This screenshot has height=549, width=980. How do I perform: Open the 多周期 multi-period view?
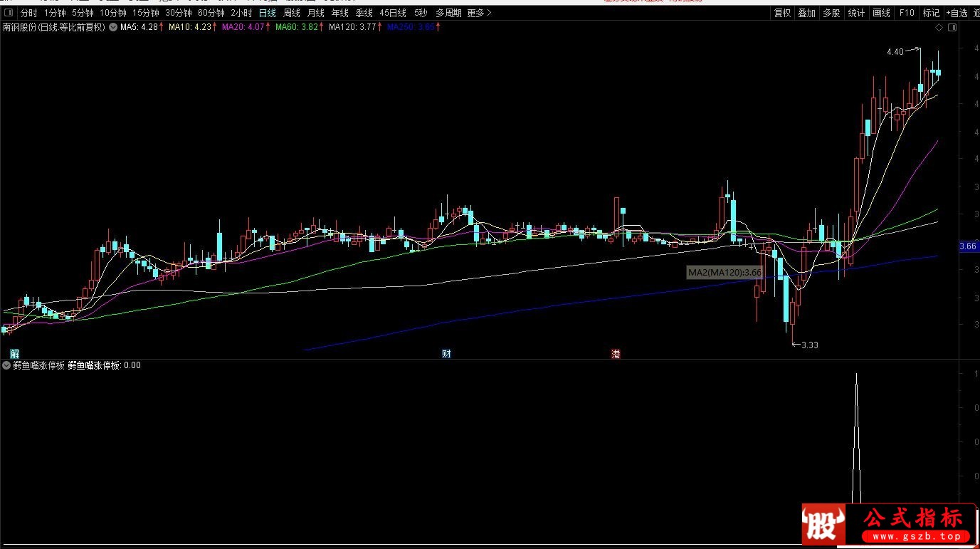point(448,13)
